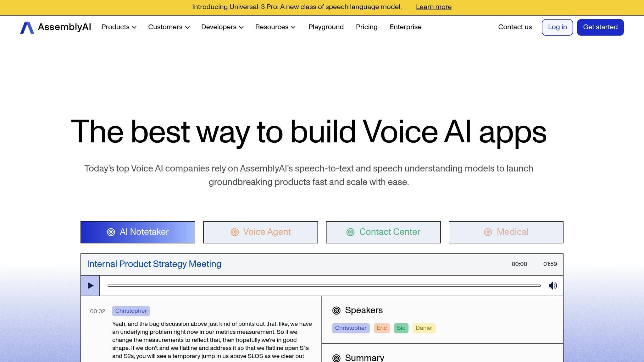The height and width of the screenshot is (362, 644).
Task: Open the Learn more banner link
Action: point(433,7)
